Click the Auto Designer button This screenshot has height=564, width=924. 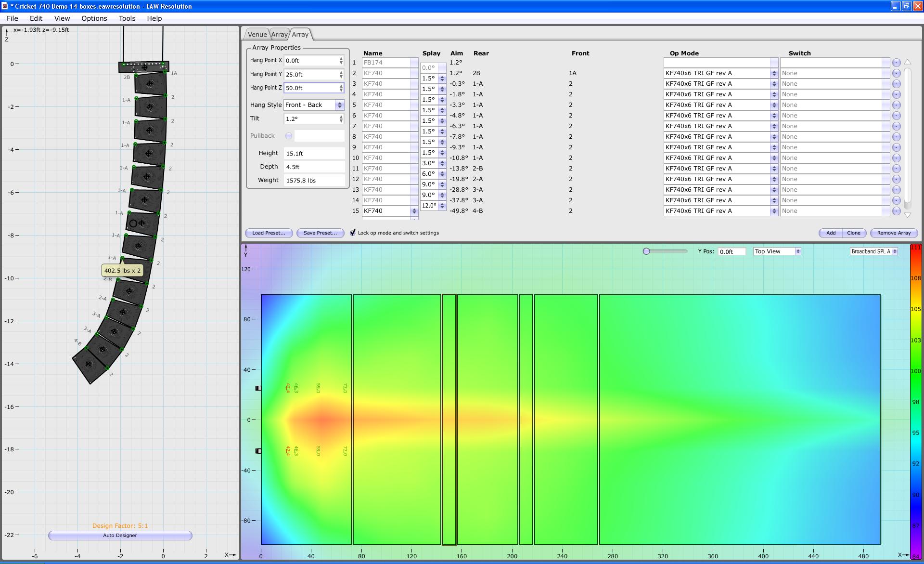[x=120, y=536]
